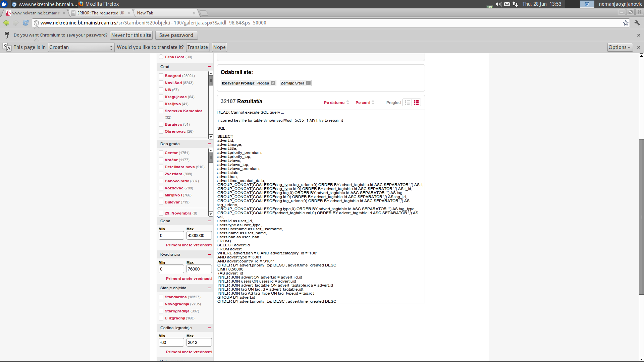644x362 pixels.
Task: Click the browser reload icon
Action: point(25,23)
